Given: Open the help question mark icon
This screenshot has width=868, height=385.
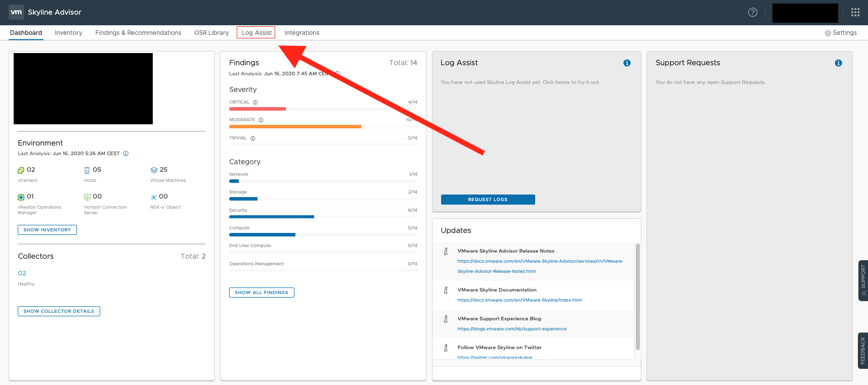Looking at the screenshot, I should click(753, 12).
